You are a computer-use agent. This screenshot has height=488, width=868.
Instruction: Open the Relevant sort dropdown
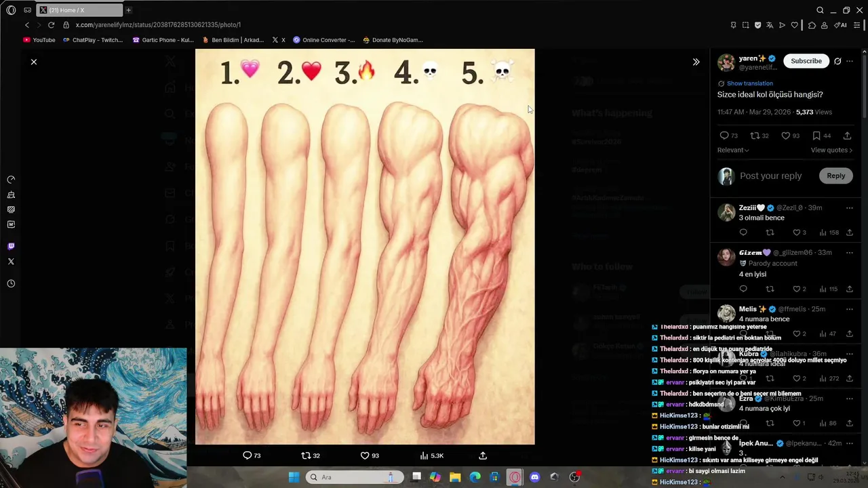tap(733, 150)
